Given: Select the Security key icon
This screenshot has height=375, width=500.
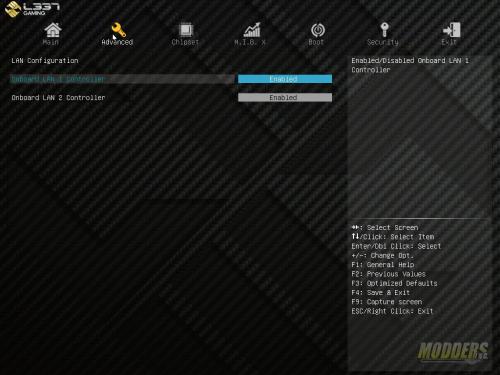Looking at the screenshot, I should [x=384, y=30].
